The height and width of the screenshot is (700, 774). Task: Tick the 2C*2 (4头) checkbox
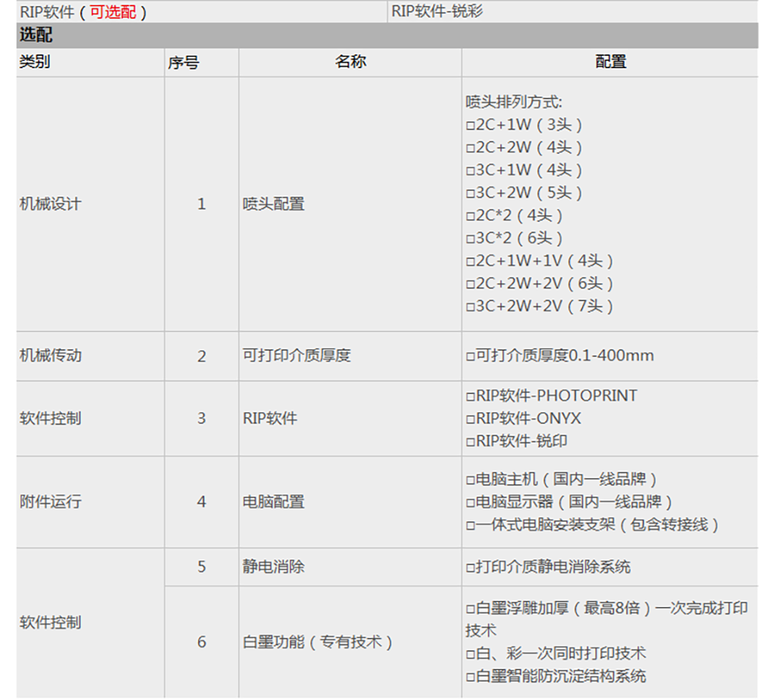[470, 217]
